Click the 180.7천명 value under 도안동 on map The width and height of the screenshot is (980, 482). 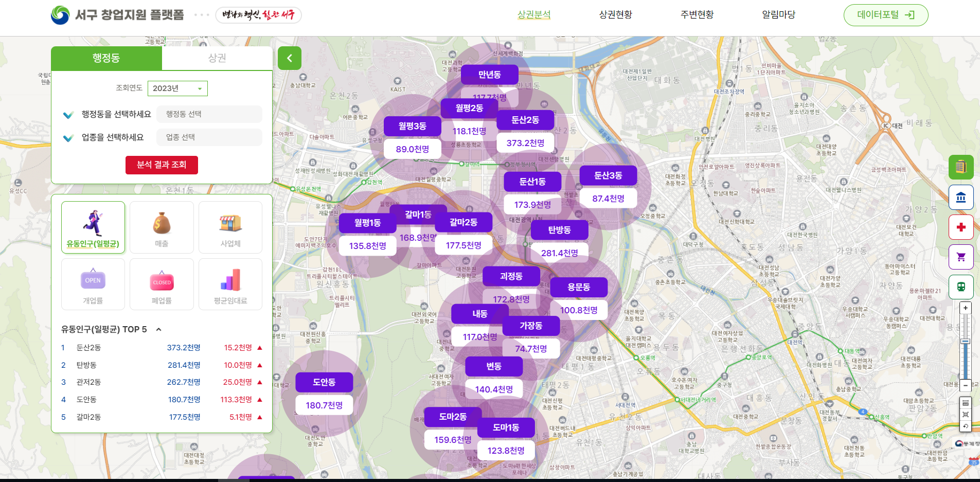click(324, 405)
